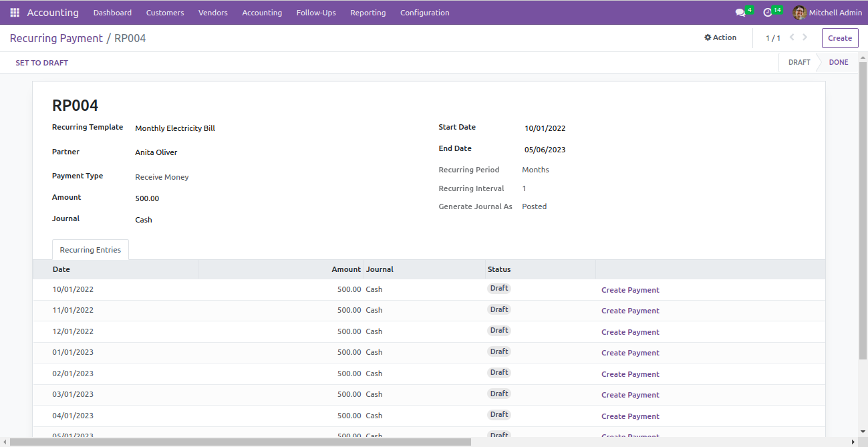Create Payment for 01/01/2023 entry
The image size is (868, 447).
[630, 353]
